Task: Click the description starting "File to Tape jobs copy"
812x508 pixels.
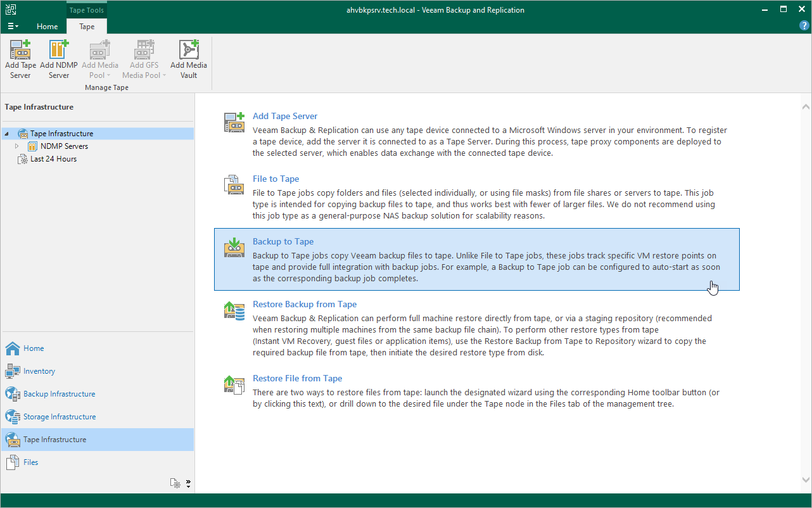Action: pos(485,204)
